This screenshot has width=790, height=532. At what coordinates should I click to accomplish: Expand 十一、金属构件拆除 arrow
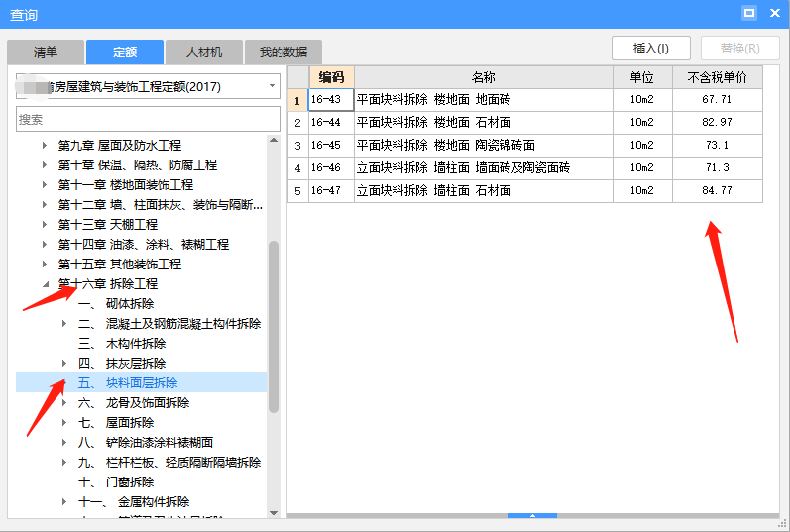click(x=64, y=501)
